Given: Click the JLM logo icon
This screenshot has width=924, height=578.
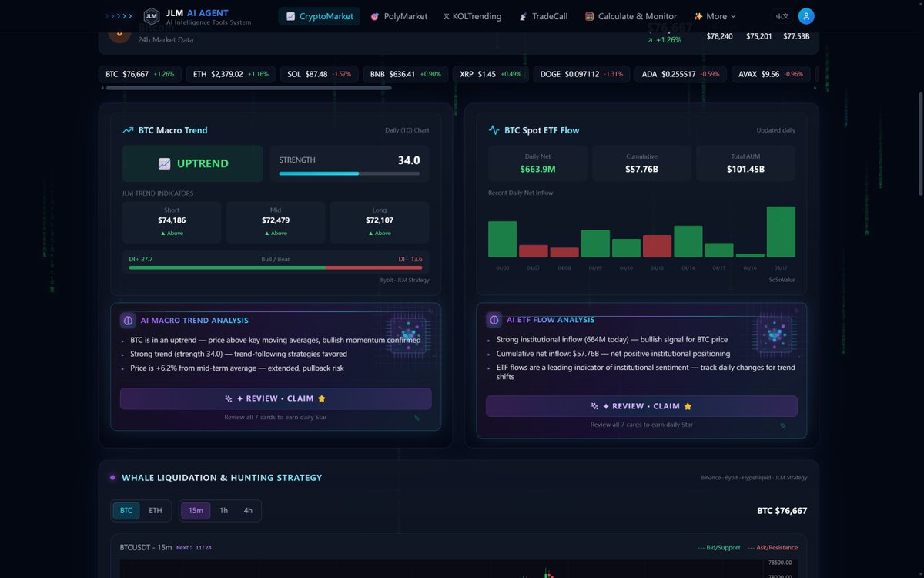Looking at the screenshot, I should (152, 16).
